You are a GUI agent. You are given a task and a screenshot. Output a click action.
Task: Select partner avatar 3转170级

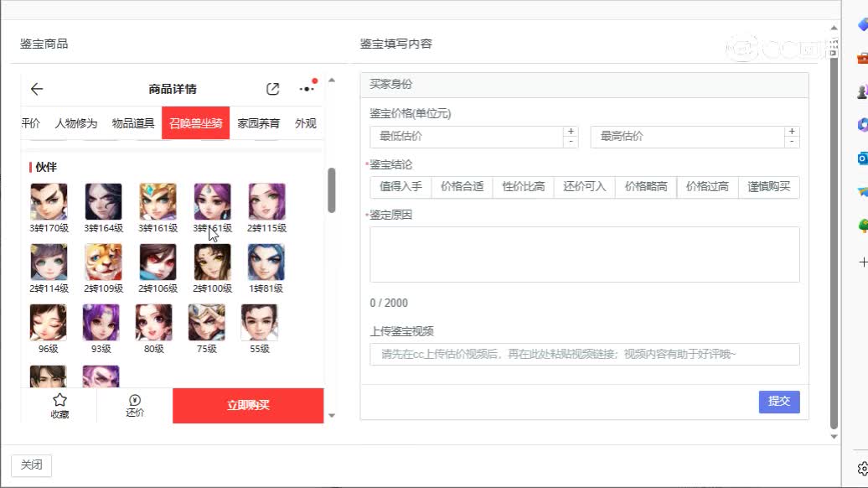tap(49, 202)
